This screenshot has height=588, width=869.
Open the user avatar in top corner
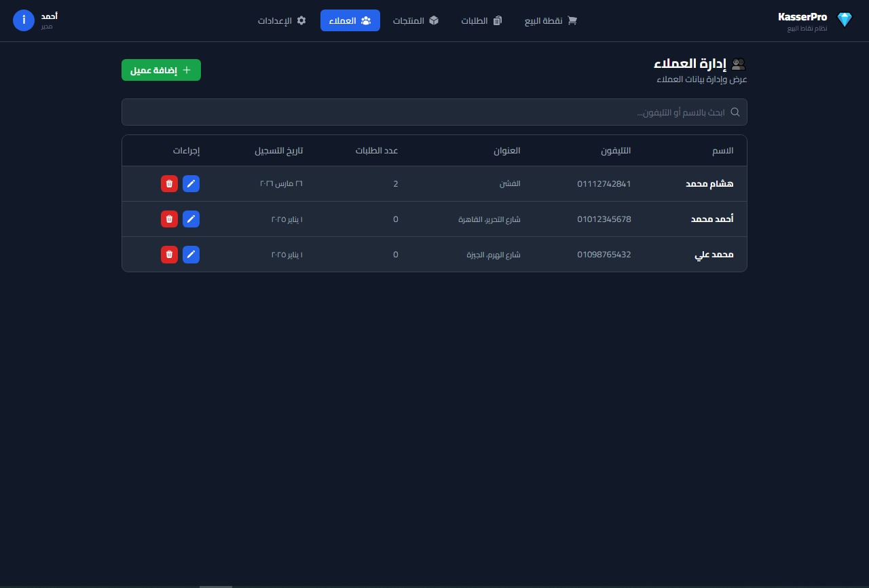pyautogui.click(x=24, y=20)
